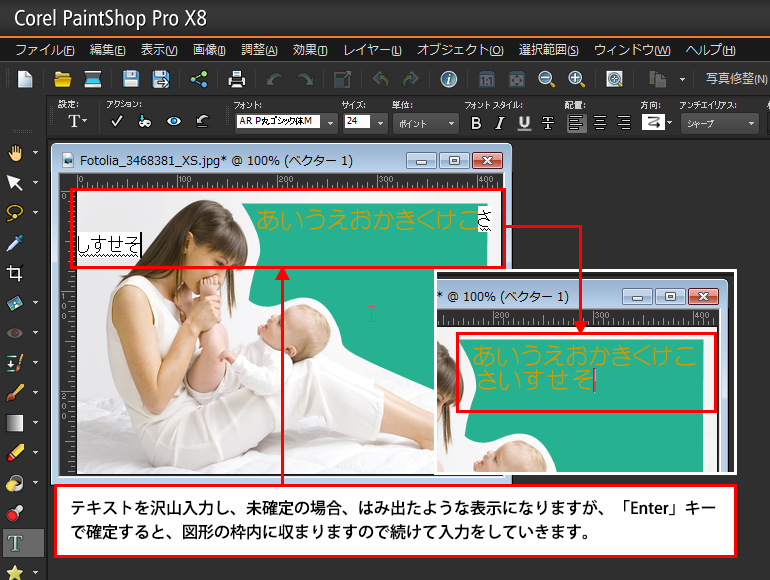This screenshot has width=770, height=580.
Task: Click the Save As floppy icon
Action: (x=161, y=79)
